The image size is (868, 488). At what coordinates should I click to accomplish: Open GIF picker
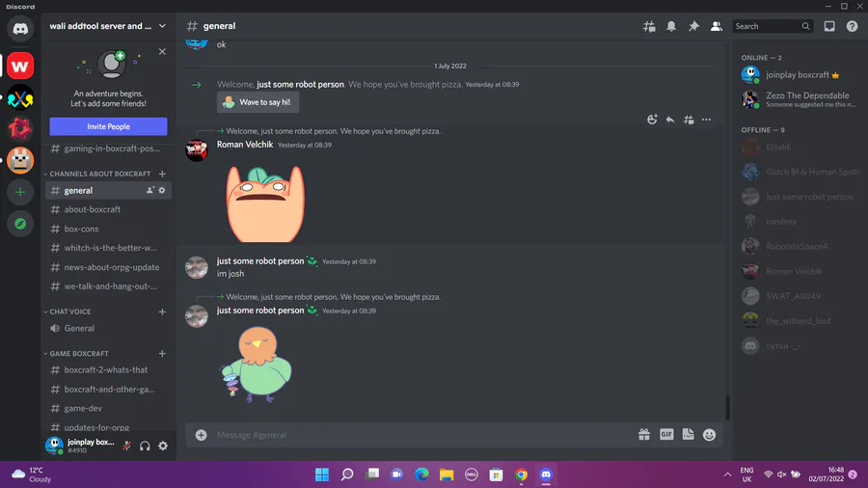666,435
